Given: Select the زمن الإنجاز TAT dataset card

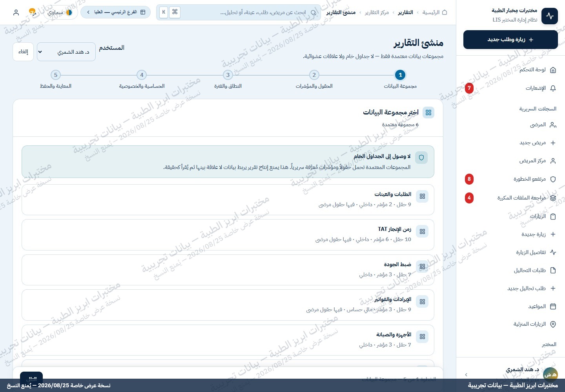Looking at the screenshot, I should tap(228, 235).
